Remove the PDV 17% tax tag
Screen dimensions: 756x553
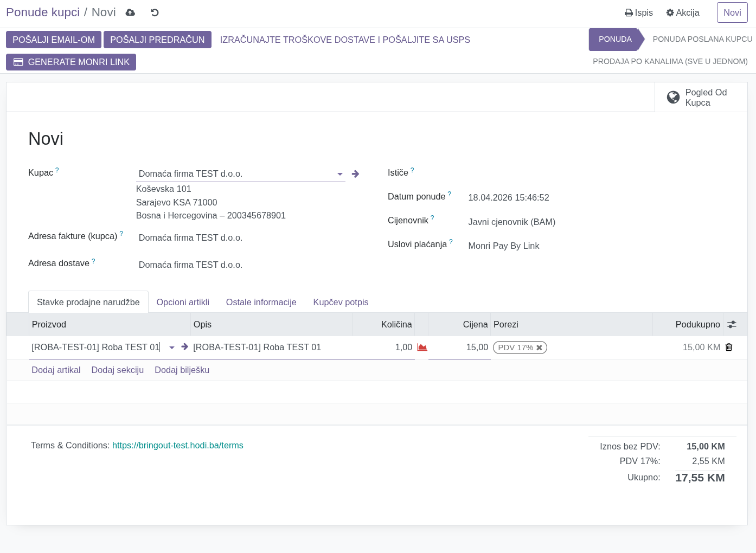(539, 348)
